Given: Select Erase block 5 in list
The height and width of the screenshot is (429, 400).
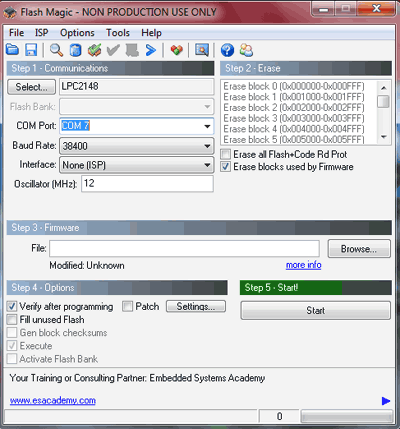Looking at the screenshot, I should click(x=294, y=139).
